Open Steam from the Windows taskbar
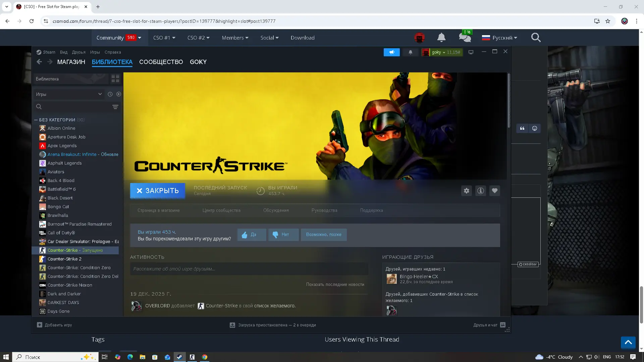The width and height of the screenshot is (644, 362). (x=179, y=357)
